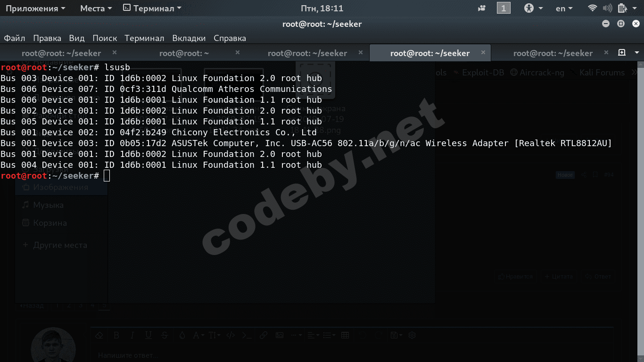Image resolution: width=644 pixels, height=362 pixels.
Task: Click the clock showing Птн, 18:11
Action: point(322,8)
